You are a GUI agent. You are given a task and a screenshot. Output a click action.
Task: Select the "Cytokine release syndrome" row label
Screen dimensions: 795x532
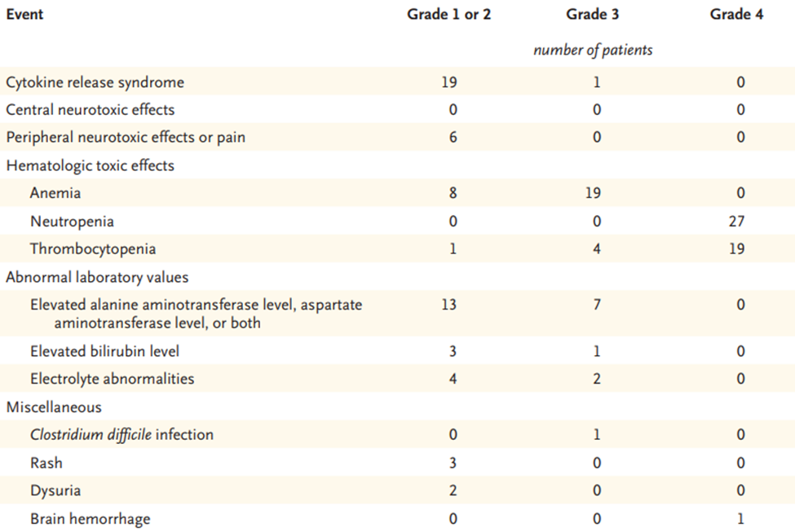pyautogui.click(x=95, y=82)
